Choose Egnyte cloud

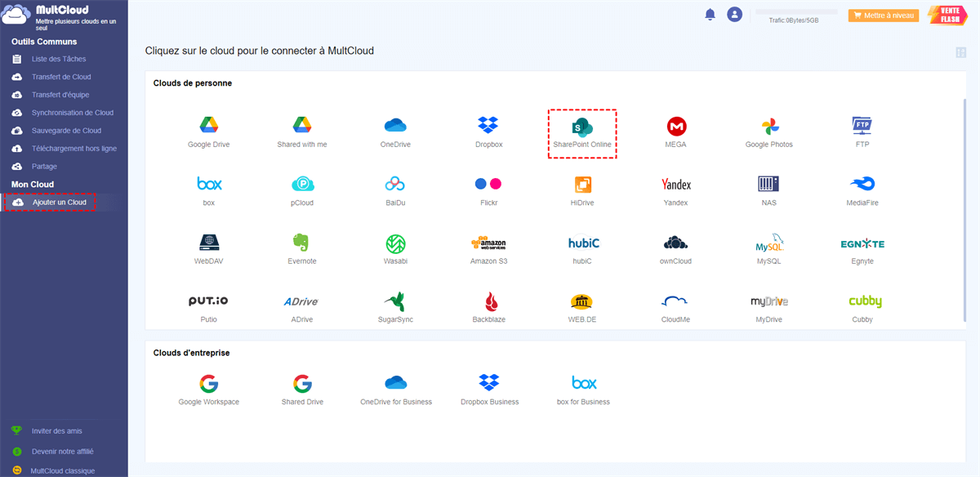[x=862, y=251]
